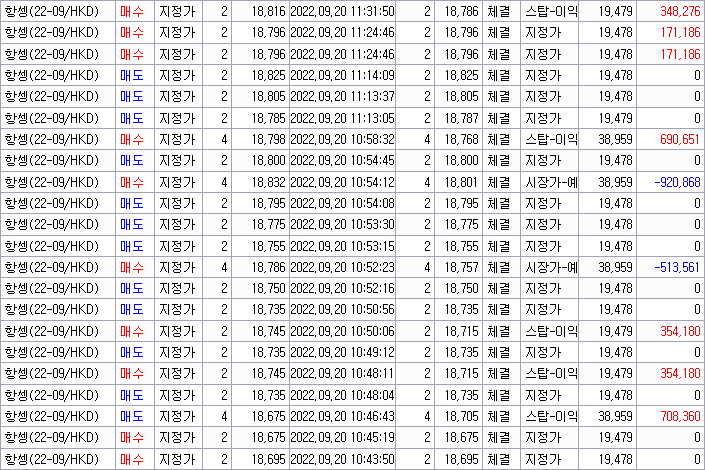Select the 18,800 sell order price

pos(267,161)
